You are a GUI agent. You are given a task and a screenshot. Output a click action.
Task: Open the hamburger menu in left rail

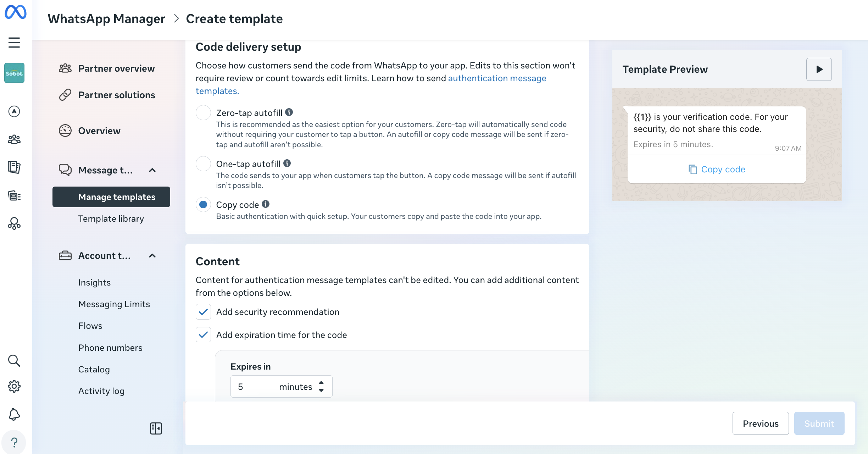tap(14, 43)
